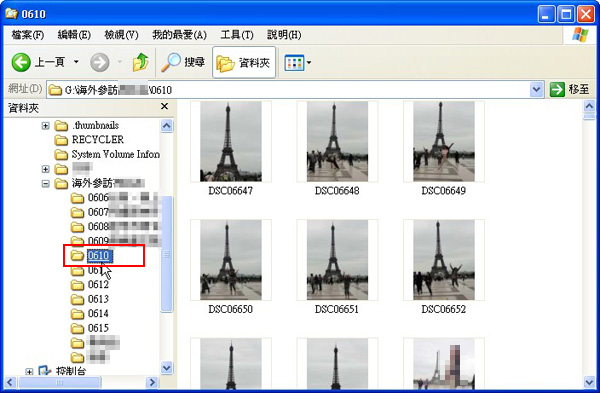Viewport: 600px width, 393px height.
Task: Open the Back history dropdown arrow
Action: [x=76, y=62]
